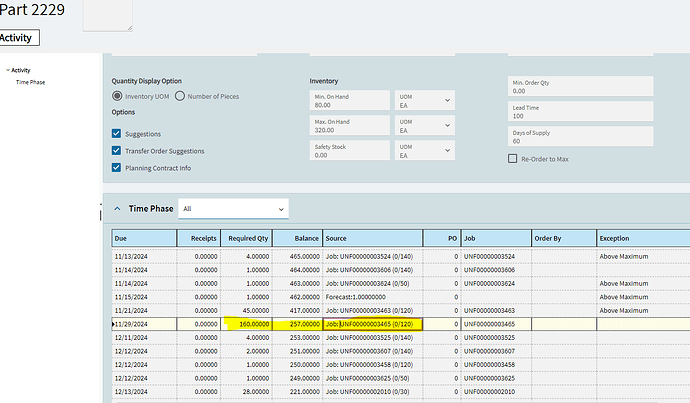Click Required Qty 28.00000 cell
This screenshot has height=403, width=690.
coord(246,392)
